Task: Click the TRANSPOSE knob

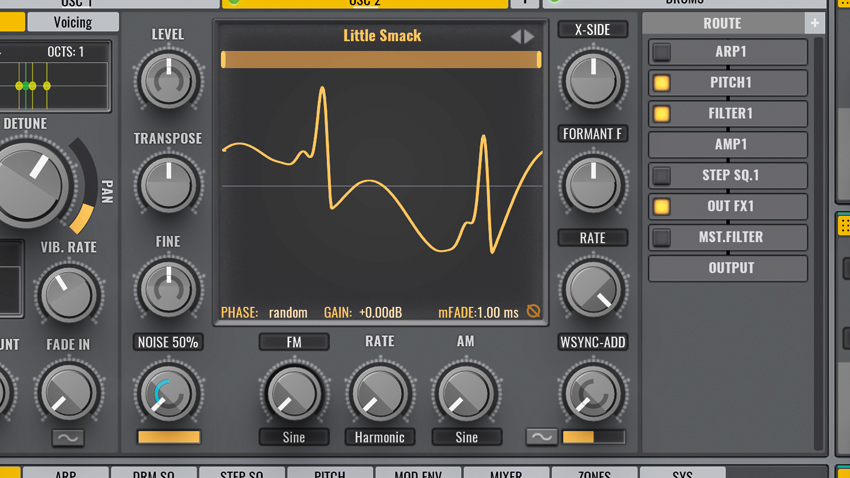Action: [169, 185]
